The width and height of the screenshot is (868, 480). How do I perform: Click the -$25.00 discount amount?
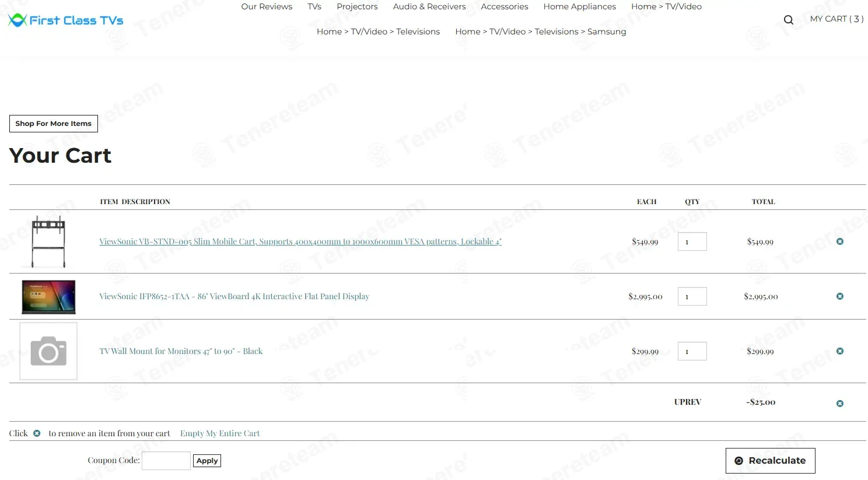[761, 402]
